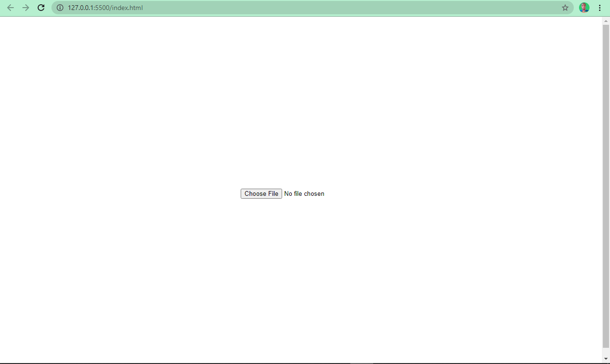Open the Chrome three-dot menu
Viewport: 610px width, 364px height.
click(600, 8)
